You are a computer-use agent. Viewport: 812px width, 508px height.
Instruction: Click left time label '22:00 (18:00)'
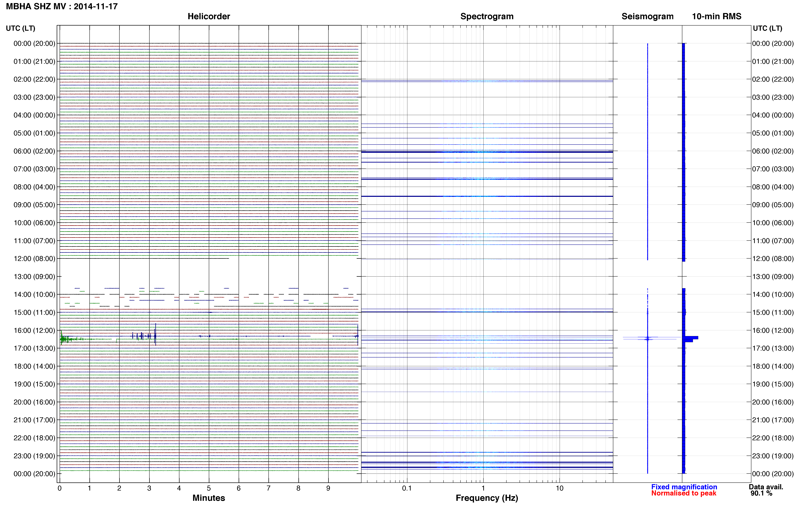tap(34, 438)
